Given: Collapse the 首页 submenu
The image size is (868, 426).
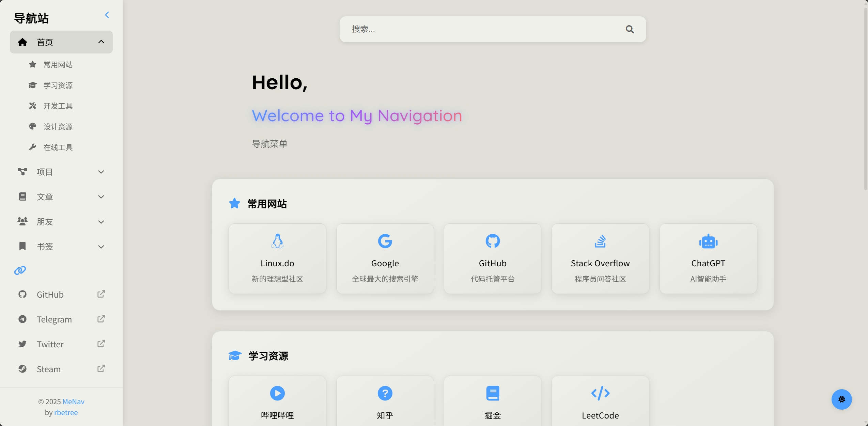Looking at the screenshot, I should pos(101,42).
